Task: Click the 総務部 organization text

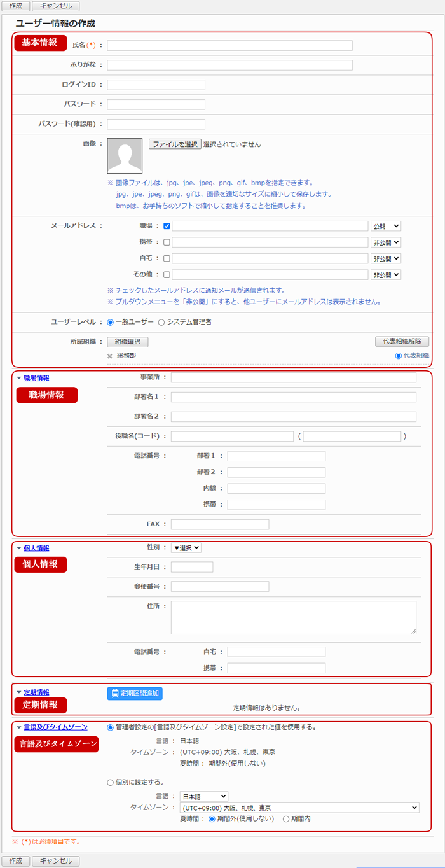Action: (x=127, y=356)
